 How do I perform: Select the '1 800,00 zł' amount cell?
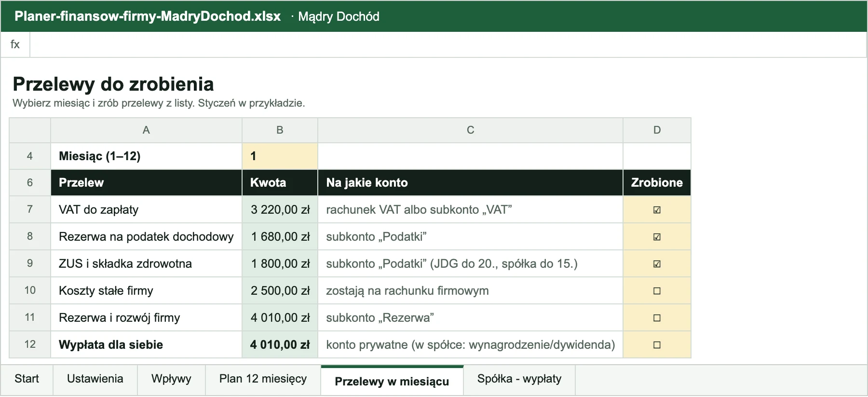pyautogui.click(x=280, y=263)
